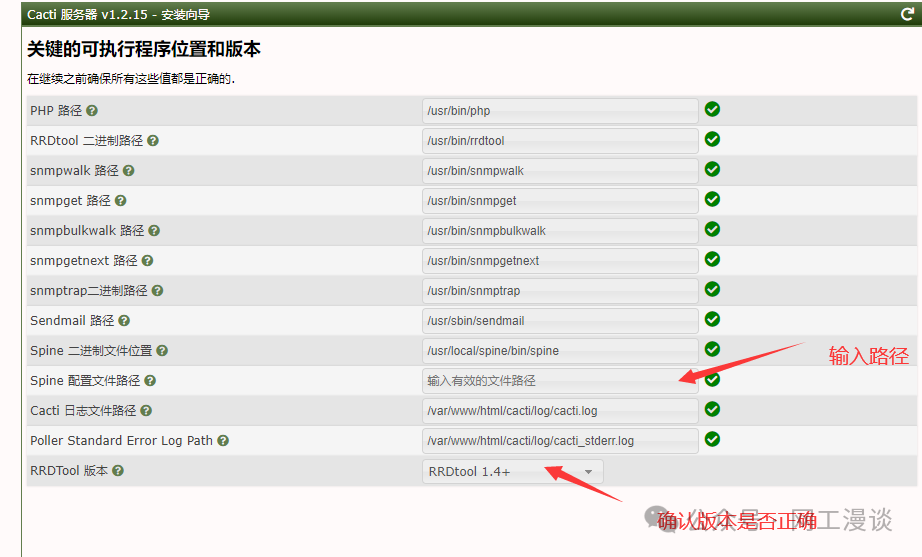922x557 pixels.
Task: Click green check beside /usr/sbin/sendmail field
Action: 713,319
